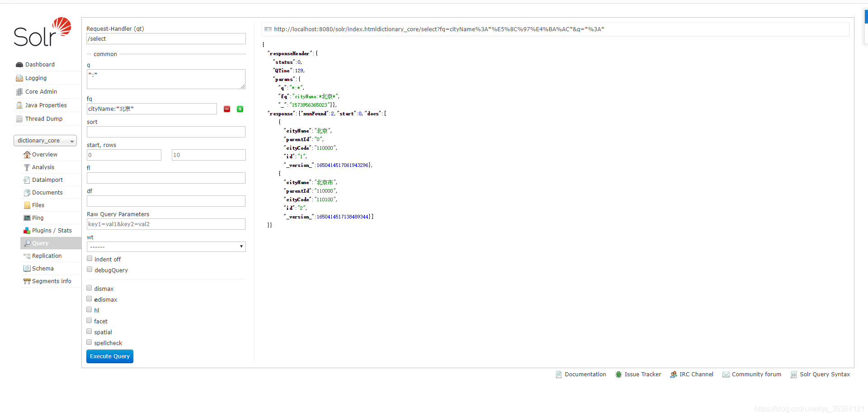Screen dimensions: 868x417
Task: Click the Query magnifier icon
Action: click(x=27, y=243)
